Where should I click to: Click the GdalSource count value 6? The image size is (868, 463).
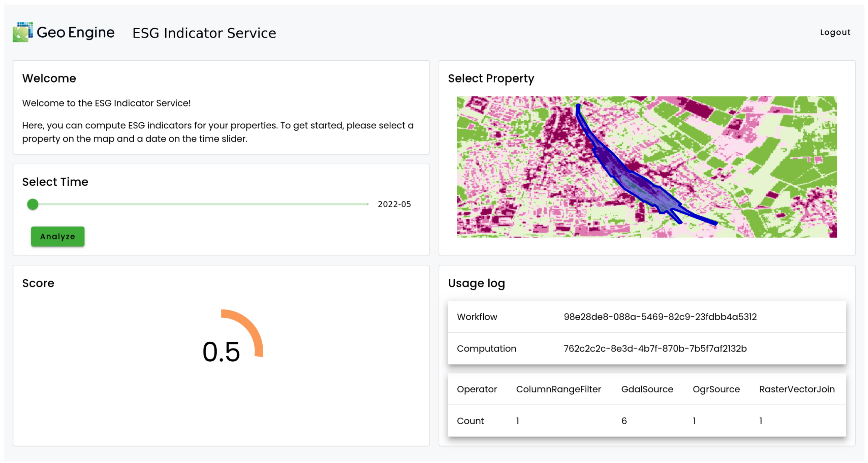624,421
